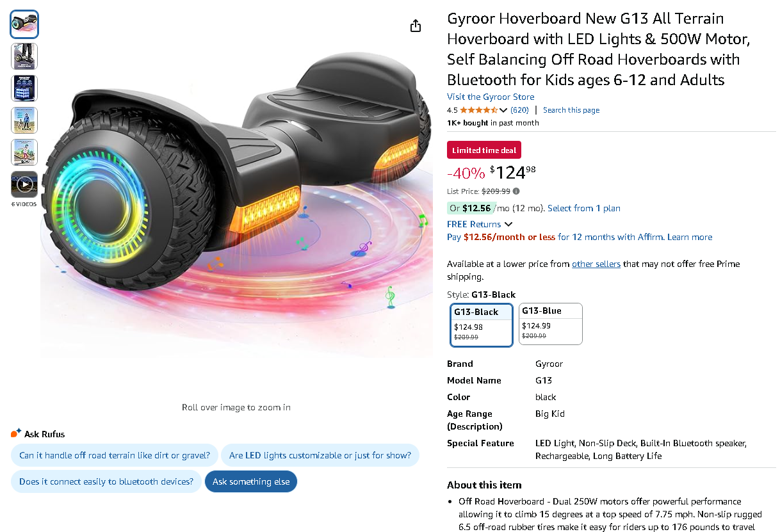Screen dimensions: 780x532
Task: Open Search this page
Action: click(571, 109)
